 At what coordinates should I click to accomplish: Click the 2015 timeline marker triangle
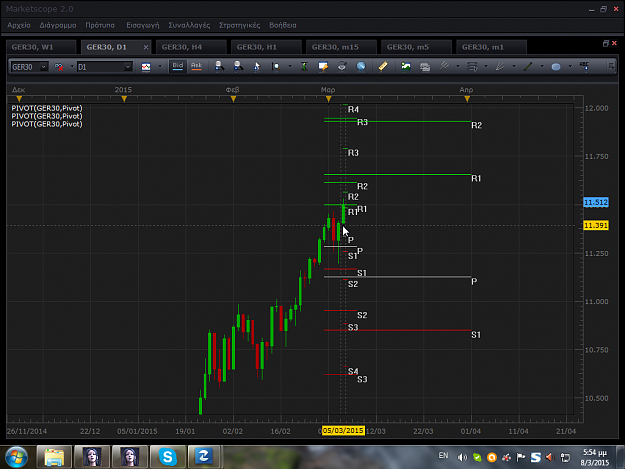[x=124, y=98]
